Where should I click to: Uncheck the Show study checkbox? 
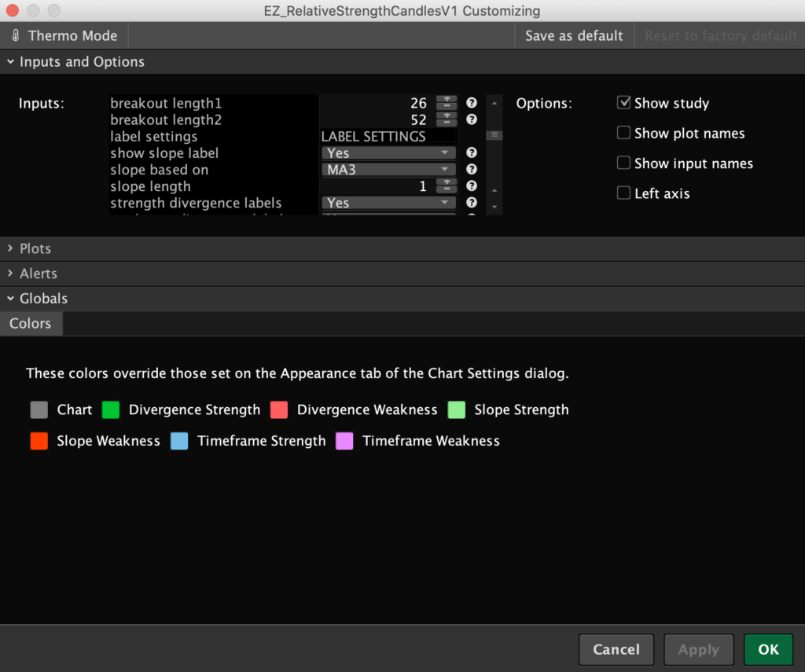[x=624, y=103]
